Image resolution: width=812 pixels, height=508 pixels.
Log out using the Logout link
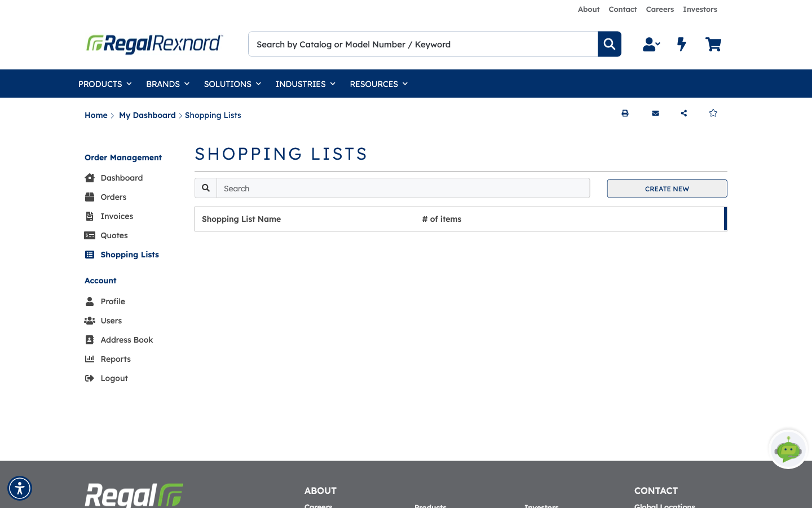click(114, 378)
